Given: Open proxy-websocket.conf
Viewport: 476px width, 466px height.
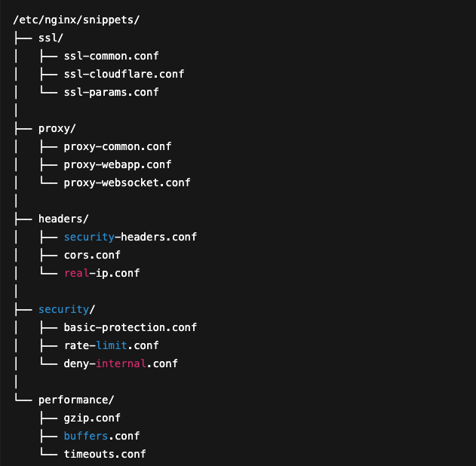Looking at the screenshot, I should click(x=127, y=182).
